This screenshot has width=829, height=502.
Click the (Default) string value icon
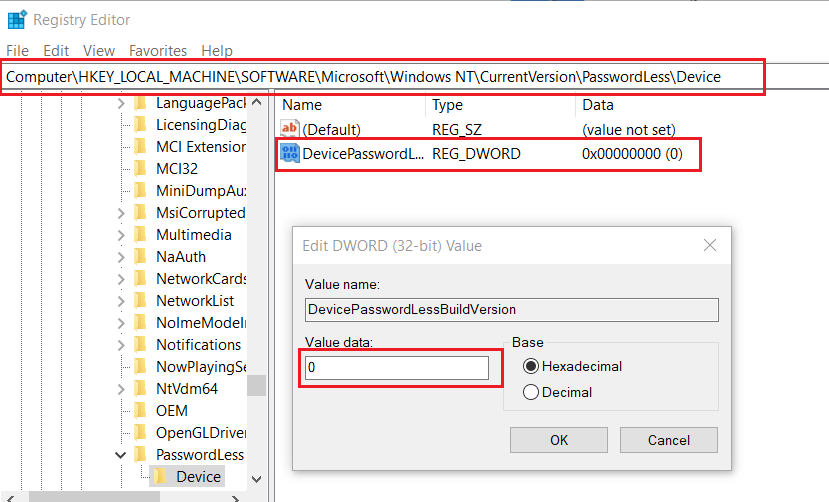(x=289, y=128)
